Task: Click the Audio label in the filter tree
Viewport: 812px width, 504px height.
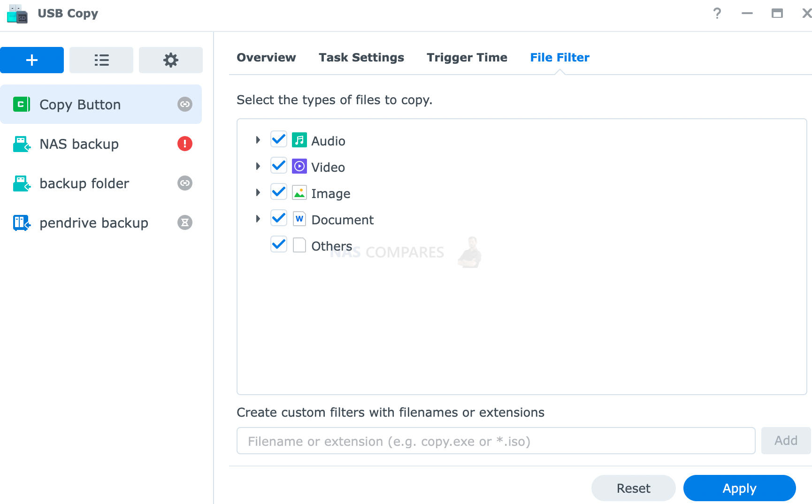Action: [x=328, y=141]
